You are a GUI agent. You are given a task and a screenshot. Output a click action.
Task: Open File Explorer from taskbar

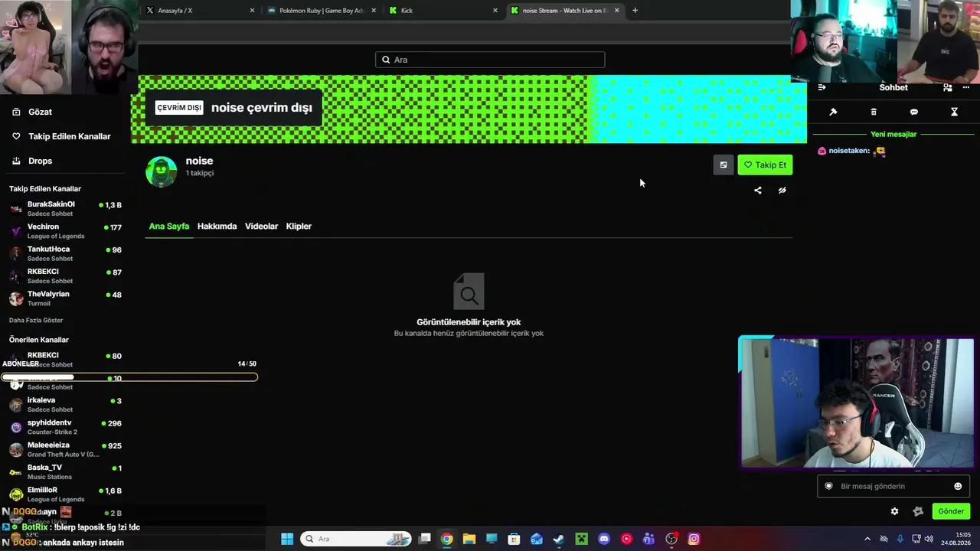[x=469, y=539]
